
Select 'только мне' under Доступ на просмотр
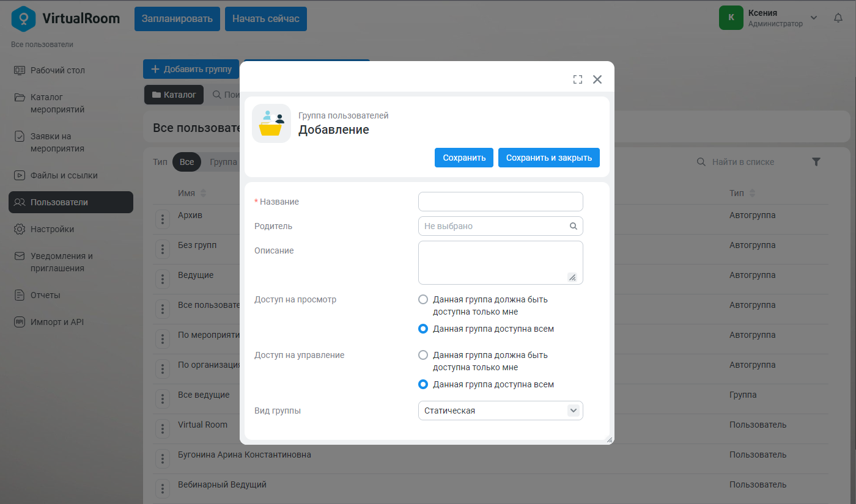[x=422, y=300]
